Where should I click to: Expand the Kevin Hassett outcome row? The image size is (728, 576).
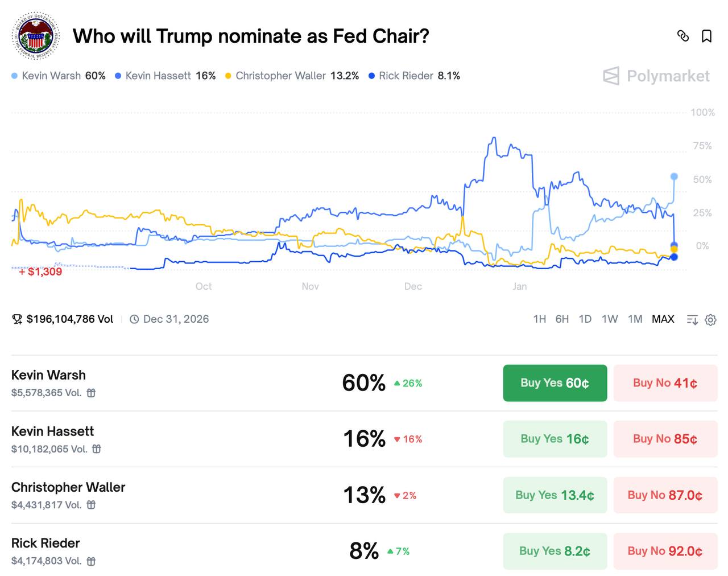coord(171,439)
